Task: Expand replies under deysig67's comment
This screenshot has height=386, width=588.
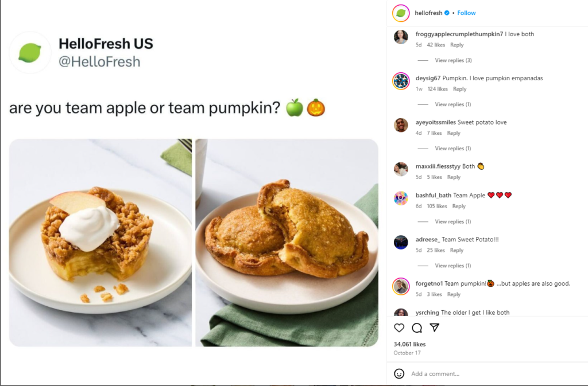Action: click(x=452, y=104)
